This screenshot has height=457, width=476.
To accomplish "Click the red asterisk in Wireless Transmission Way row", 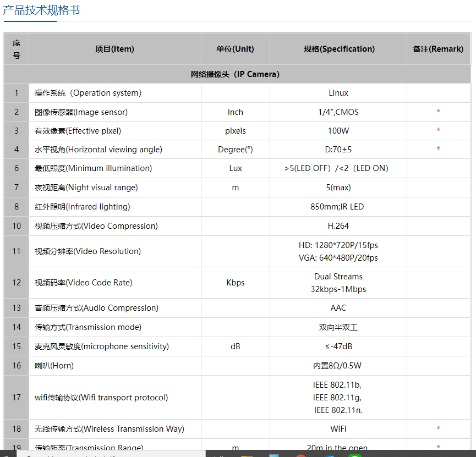I will coord(438,429).
